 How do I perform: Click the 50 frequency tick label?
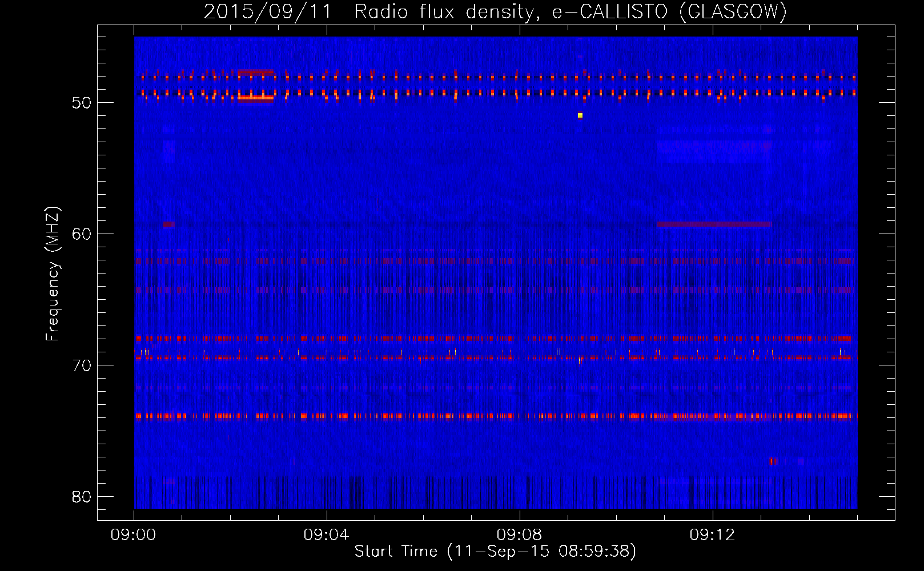(x=82, y=103)
